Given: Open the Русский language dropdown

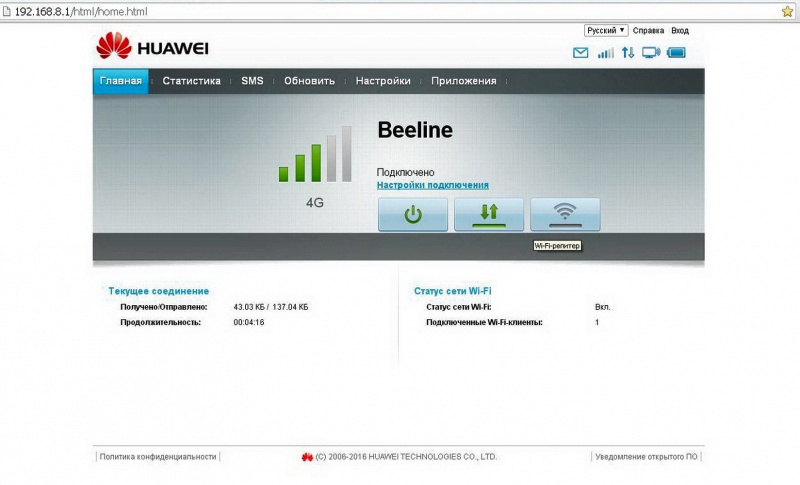Looking at the screenshot, I should point(606,31).
